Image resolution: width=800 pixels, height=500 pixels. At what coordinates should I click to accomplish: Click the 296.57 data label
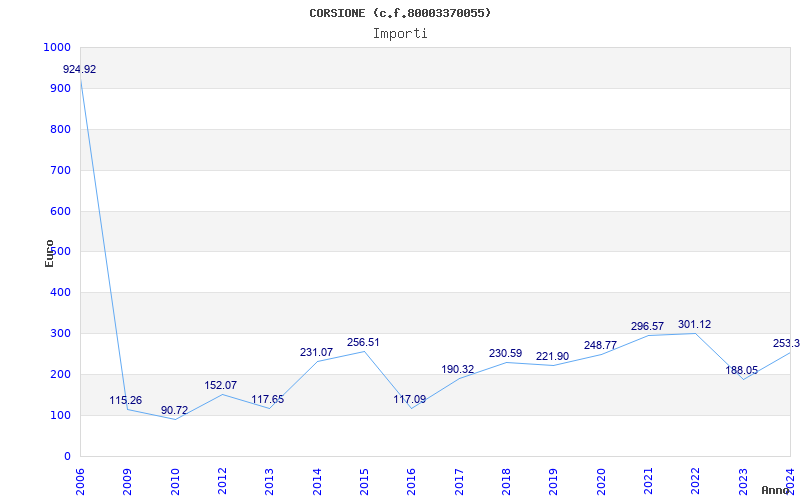coord(647,326)
